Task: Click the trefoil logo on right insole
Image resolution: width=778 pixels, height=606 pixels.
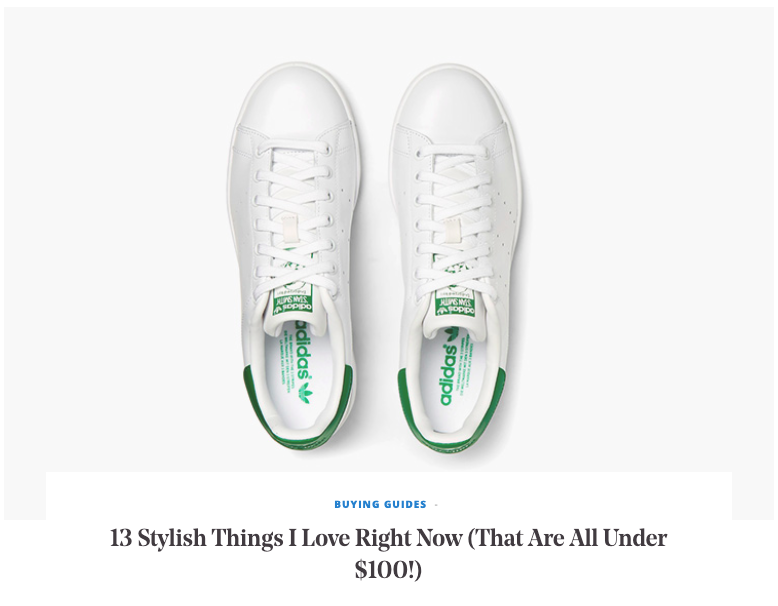Action: coord(452,334)
